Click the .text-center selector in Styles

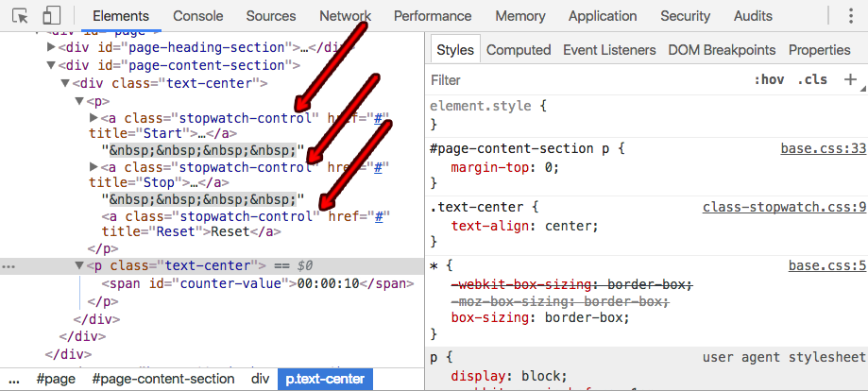(x=477, y=208)
